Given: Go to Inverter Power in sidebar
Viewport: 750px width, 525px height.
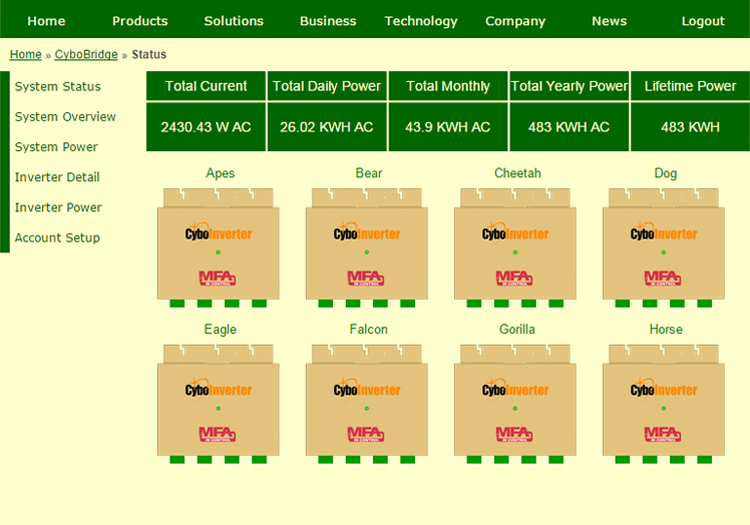Looking at the screenshot, I should pos(58,208).
